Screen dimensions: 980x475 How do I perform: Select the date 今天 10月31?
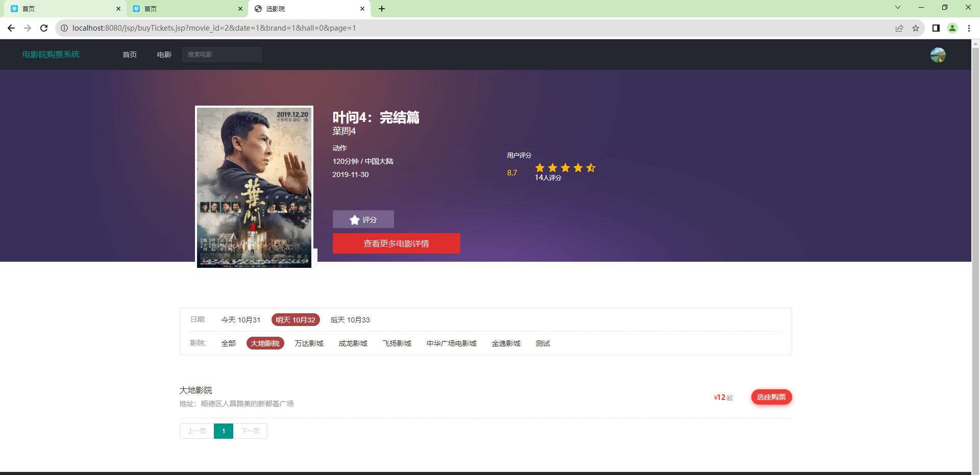pyautogui.click(x=240, y=320)
